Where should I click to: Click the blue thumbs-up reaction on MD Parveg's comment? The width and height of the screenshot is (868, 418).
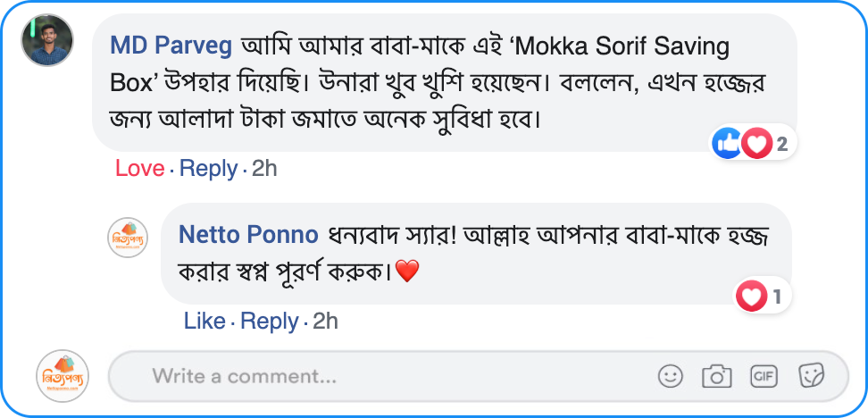[x=726, y=143]
